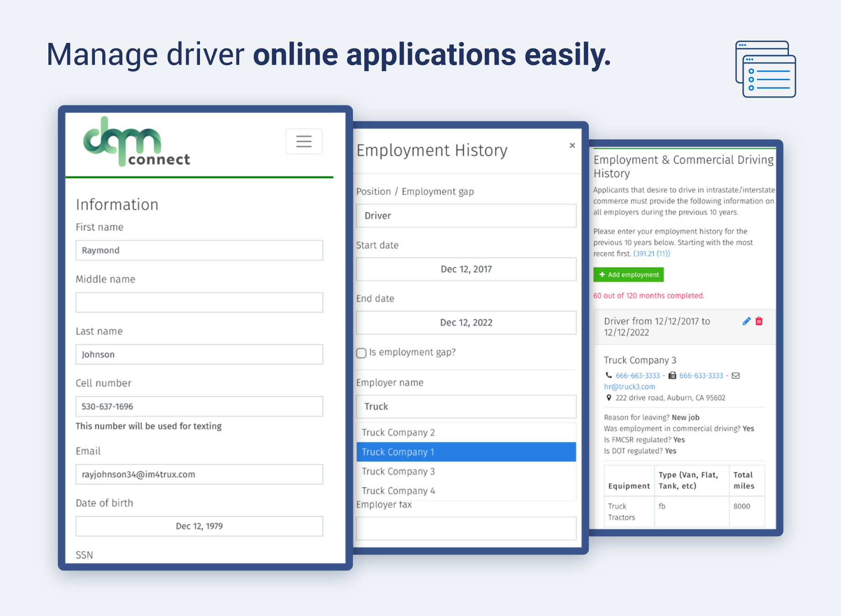
Task: Click the pencil edit icon for Driver entry
Action: tap(746, 321)
